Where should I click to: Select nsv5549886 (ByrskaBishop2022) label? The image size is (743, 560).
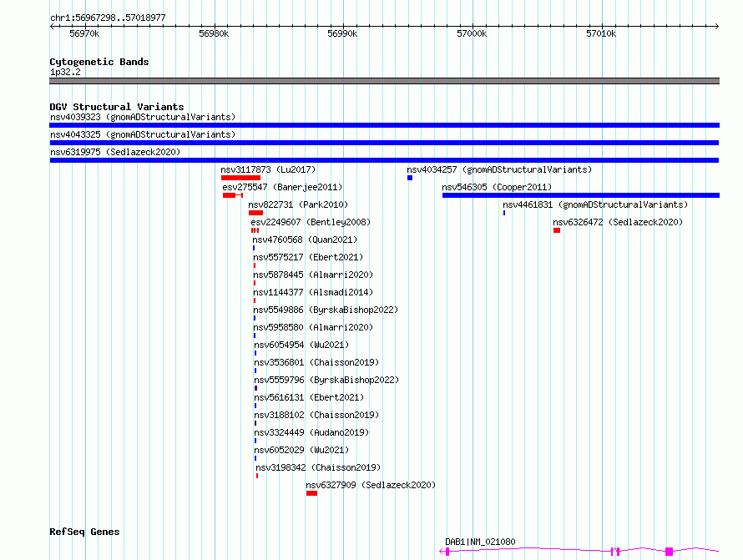coord(326,310)
